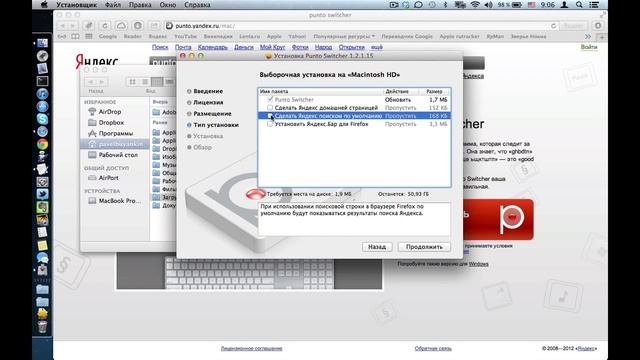Click Мой Круг link on Yandex page
This screenshot has width=640, height=360.
click(272, 47)
